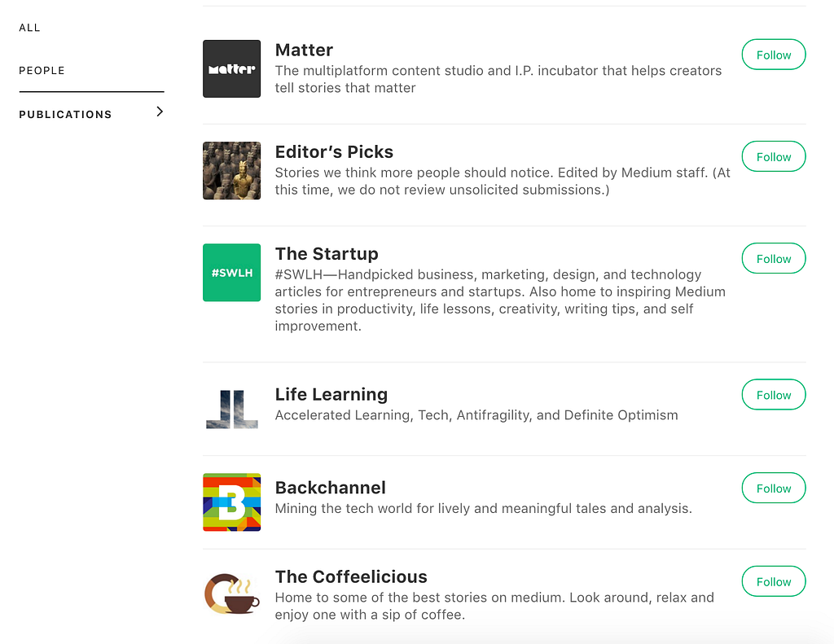Image resolution: width=834 pixels, height=644 pixels.
Task: Expand the Publications chevron arrow
Action: [x=160, y=112]
